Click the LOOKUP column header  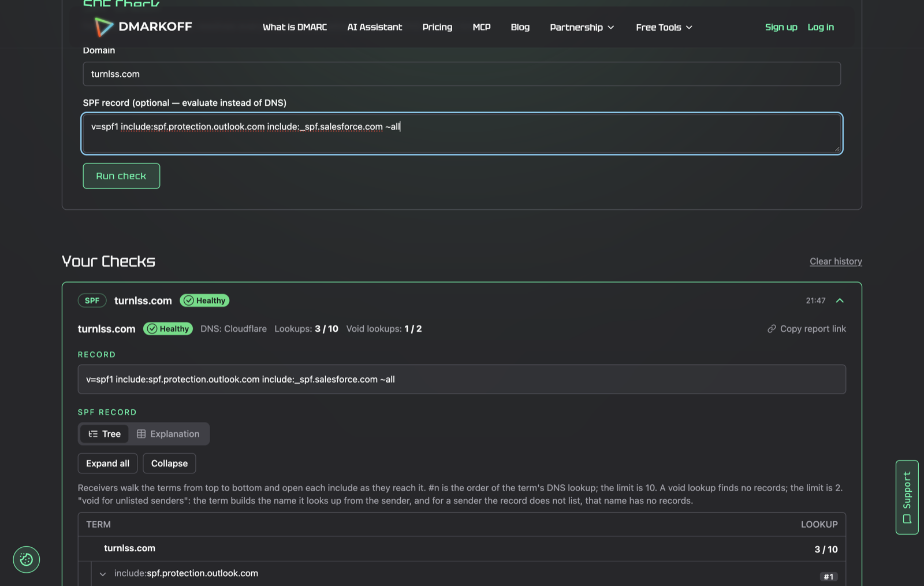(819, 524)
